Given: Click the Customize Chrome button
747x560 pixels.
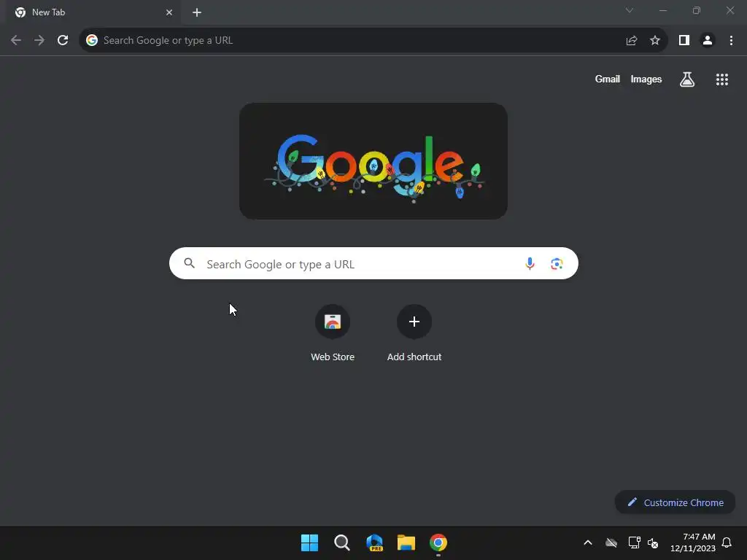Looking at the screenshot, I should (x=675, y=502).
